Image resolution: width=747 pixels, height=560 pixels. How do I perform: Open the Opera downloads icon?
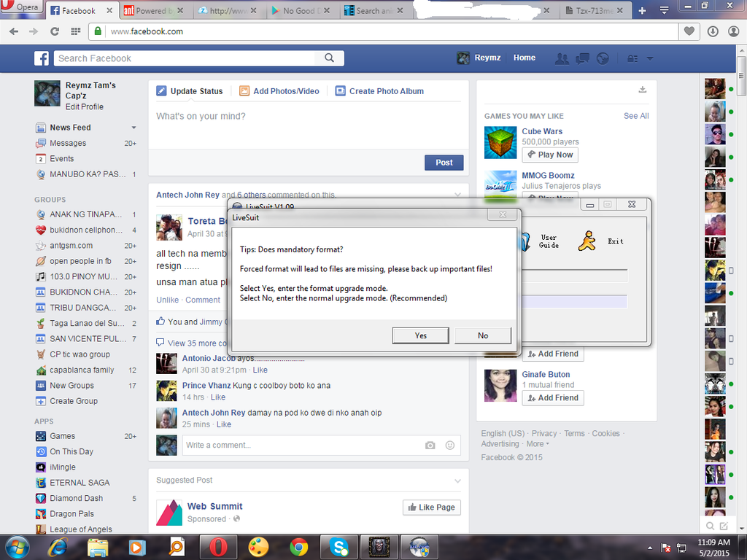click(713, 31)
